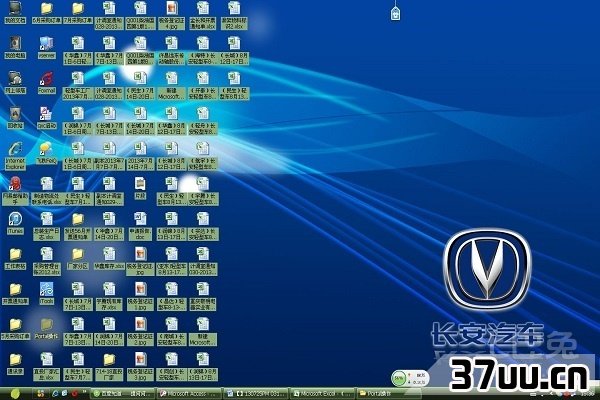The image size is (600, 400).
Task: Open the iTools desktop shortcut
Action: click(47, 294)
